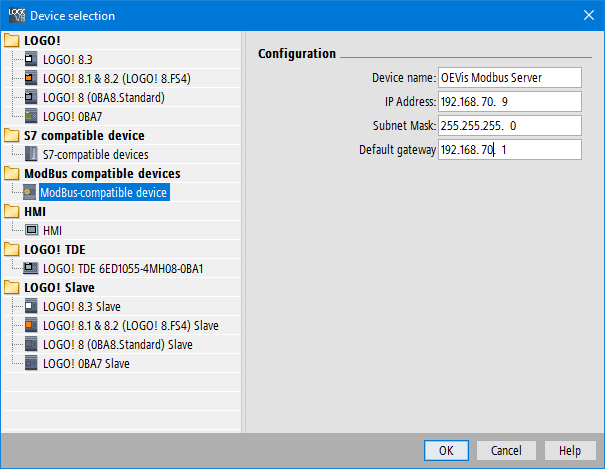Collapse the LOGO! folder group
The height and width of the screenshot is (469, 605).
[x=12, y=41]
